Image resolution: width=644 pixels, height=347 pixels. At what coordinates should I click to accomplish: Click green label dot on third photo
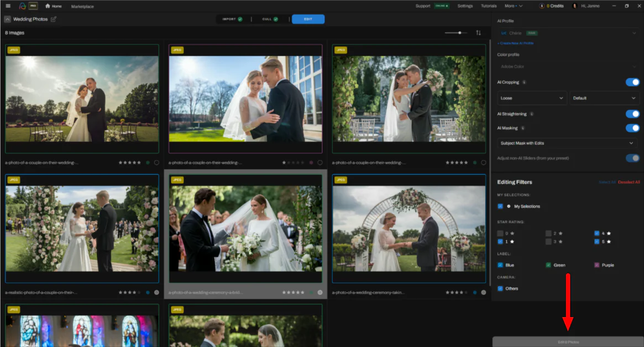pos(475,162)
